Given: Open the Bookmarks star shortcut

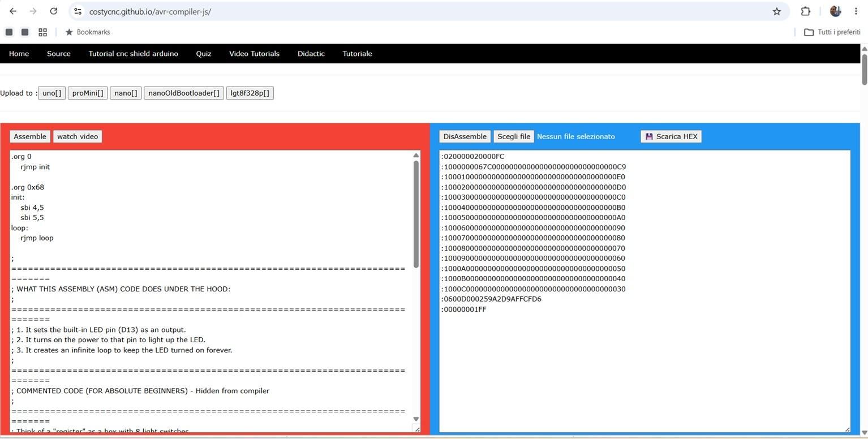Looking at the screenshot, I should coord(88,32).
